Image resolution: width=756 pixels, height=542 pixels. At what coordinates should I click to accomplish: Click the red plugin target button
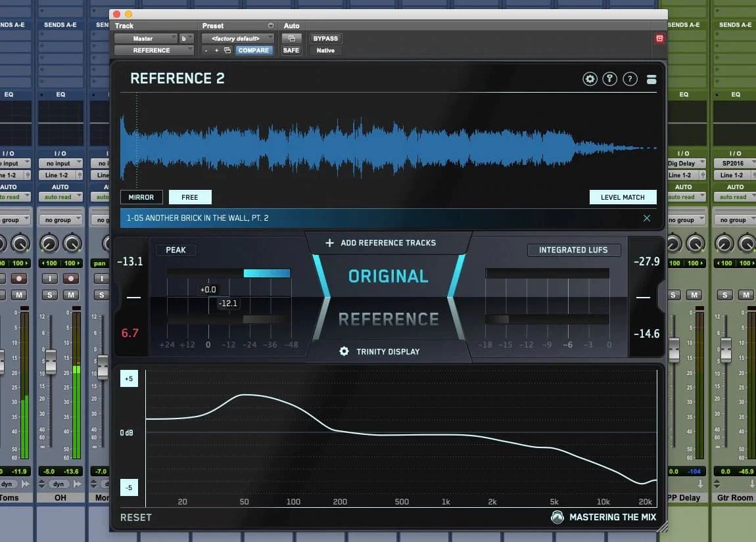coord(659,39)
